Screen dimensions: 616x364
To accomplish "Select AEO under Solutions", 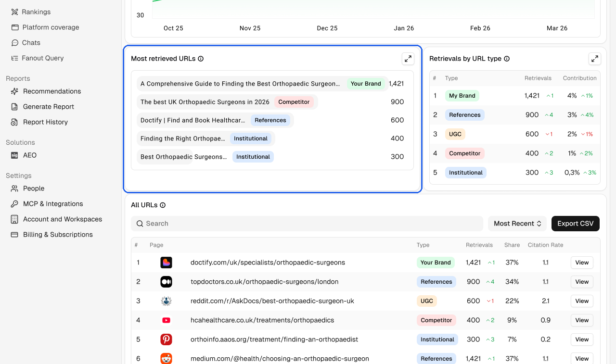I will [24, 155].
